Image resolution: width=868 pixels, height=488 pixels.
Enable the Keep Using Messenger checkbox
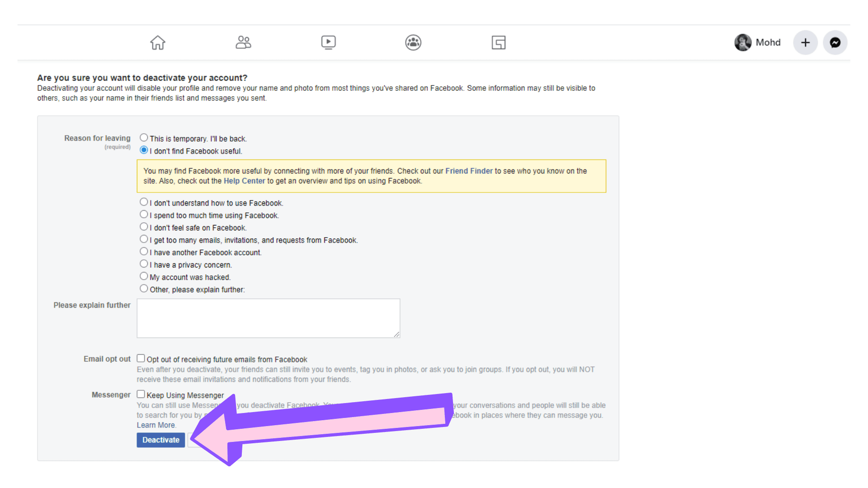[x=141, y=394]
